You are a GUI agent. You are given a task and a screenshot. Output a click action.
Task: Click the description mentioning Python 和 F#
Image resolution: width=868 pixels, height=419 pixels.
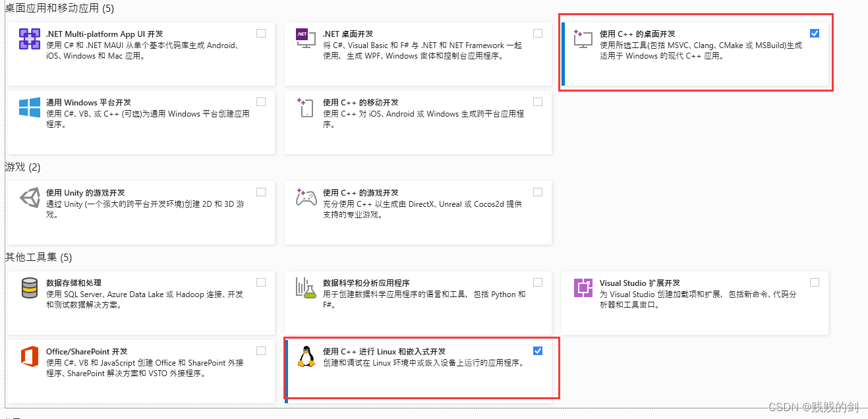pyautogui.click(x=424, y=300)
